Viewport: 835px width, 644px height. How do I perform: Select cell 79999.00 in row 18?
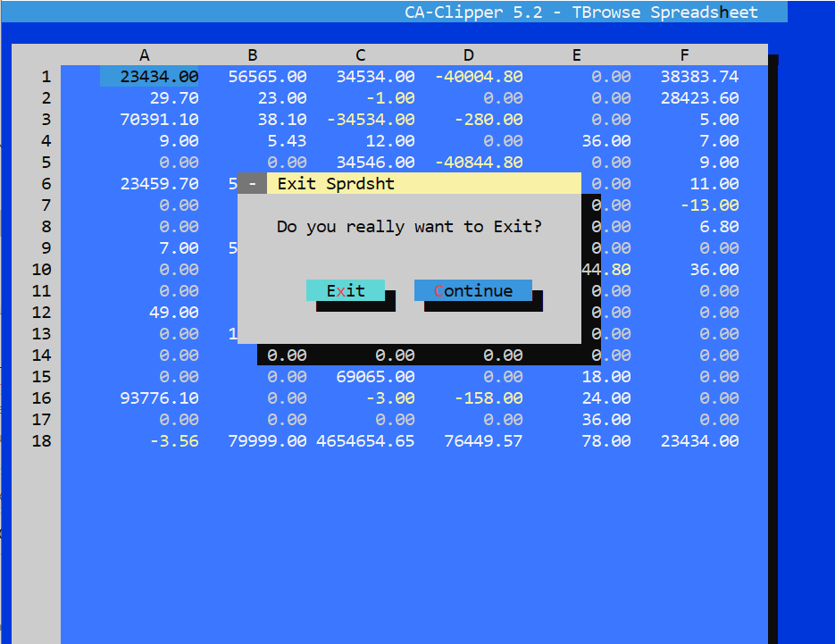(x=267, y=440)
